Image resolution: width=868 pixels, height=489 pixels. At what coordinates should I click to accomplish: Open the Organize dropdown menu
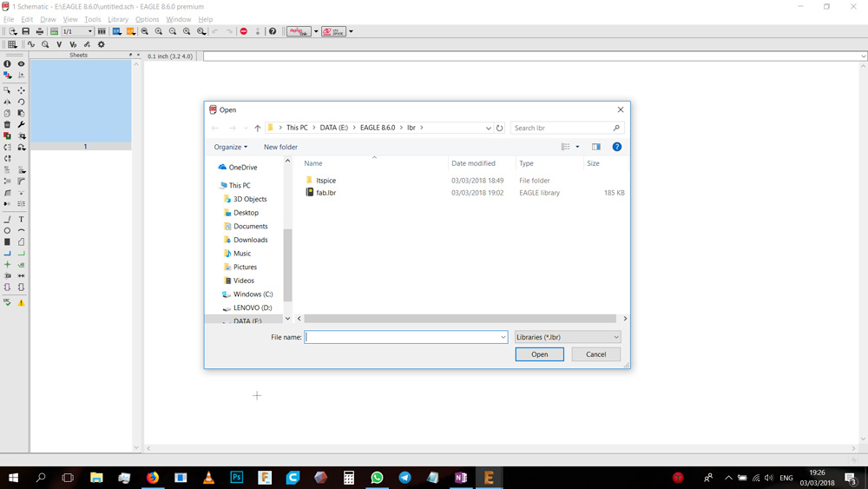pos(230,147)
